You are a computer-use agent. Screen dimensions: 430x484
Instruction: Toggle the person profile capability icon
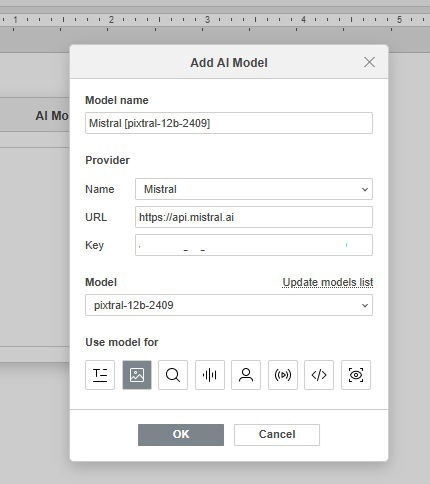click(x=246, y=375)
